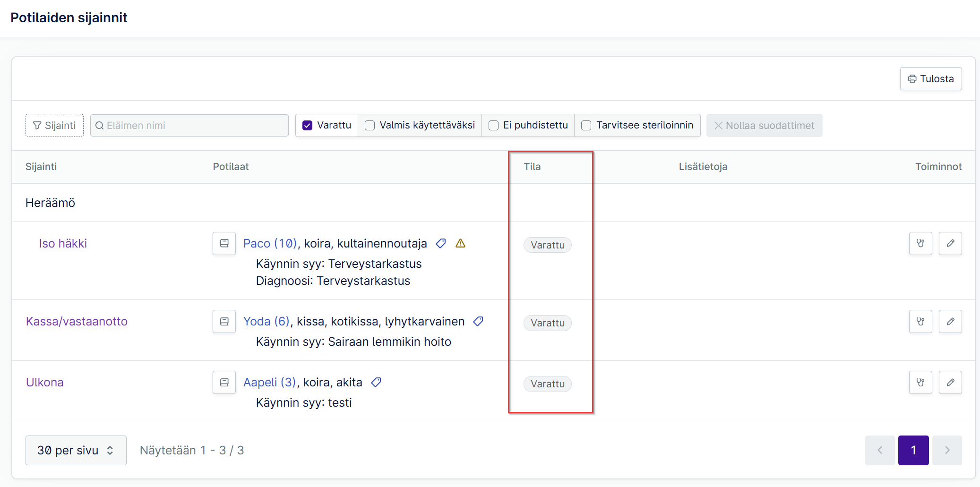
Task: Click the text Käynnin syy: testi
Action: [x=304, y=402]
